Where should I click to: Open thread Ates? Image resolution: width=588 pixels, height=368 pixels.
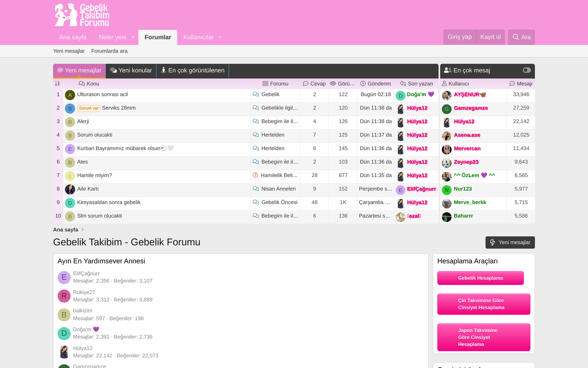[82, 162]
